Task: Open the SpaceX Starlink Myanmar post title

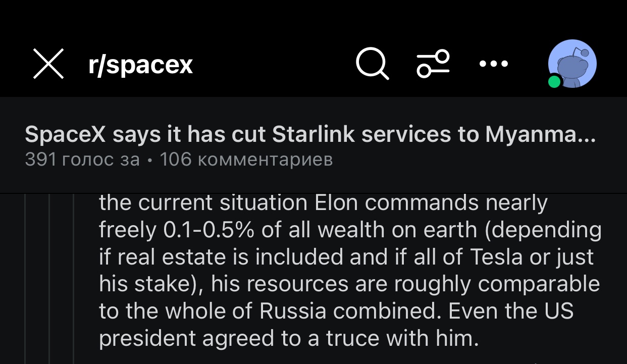Action: (310, 134)
